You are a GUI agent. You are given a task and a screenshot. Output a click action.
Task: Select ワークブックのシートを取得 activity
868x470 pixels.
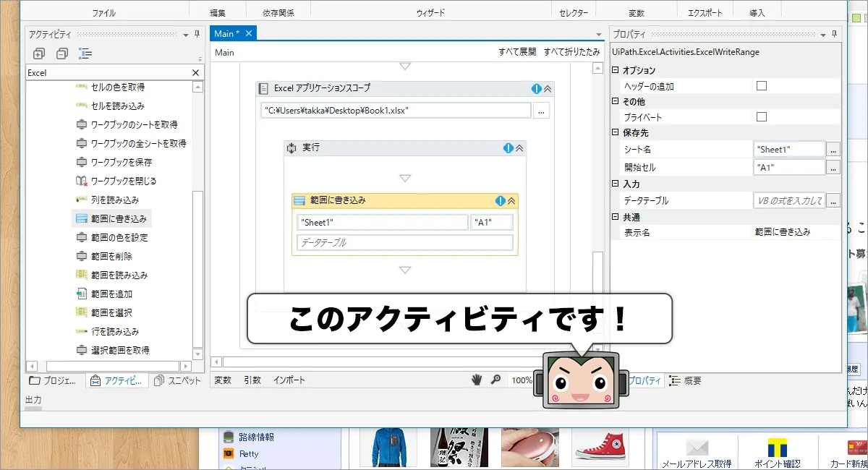(x=127, y=124)
